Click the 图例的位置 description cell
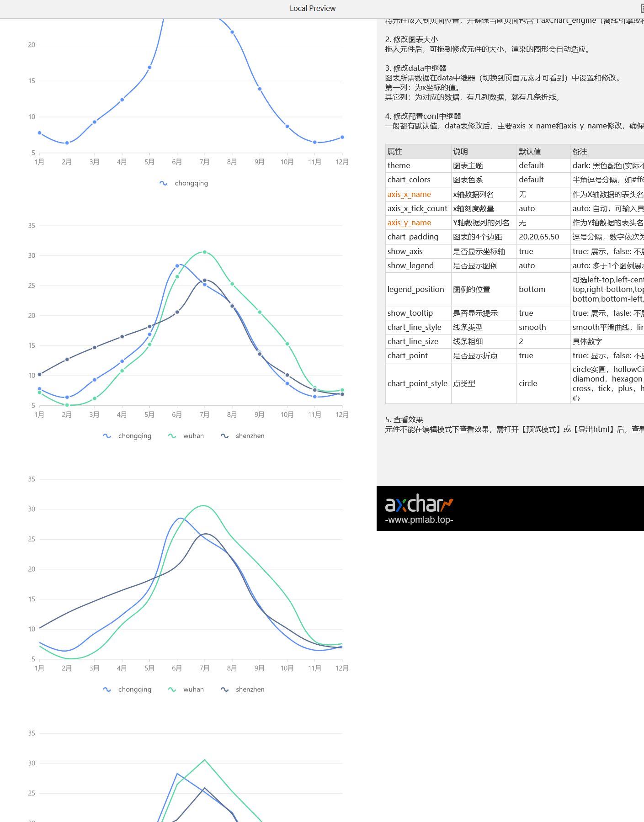 coord(484,289)
